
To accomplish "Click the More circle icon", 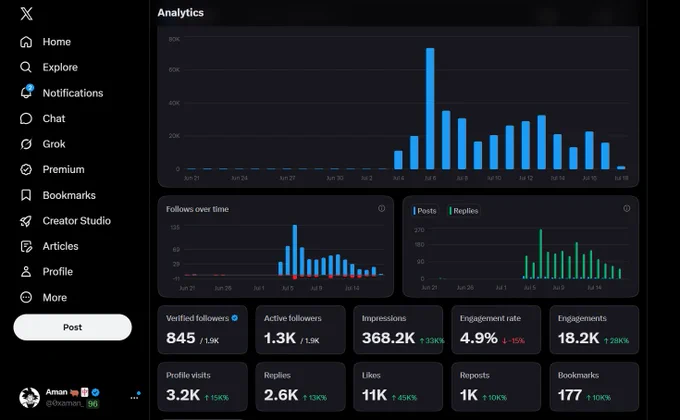I will point(26,297).
